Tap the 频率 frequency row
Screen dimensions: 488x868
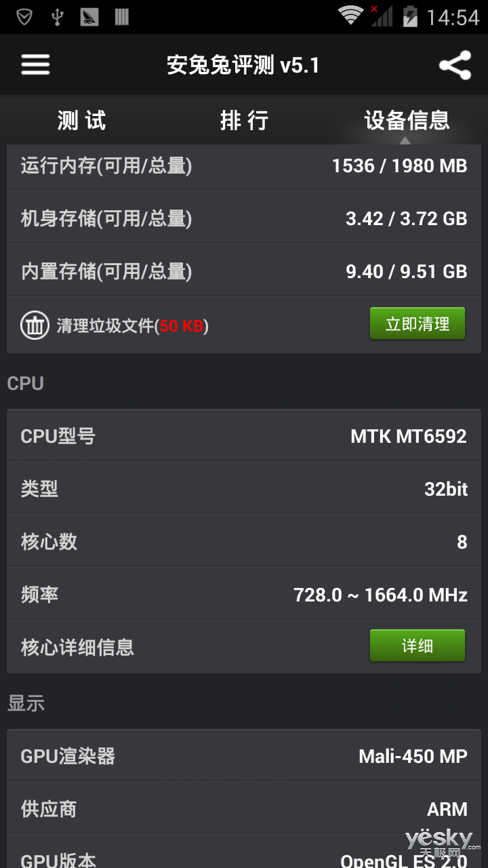244,595
